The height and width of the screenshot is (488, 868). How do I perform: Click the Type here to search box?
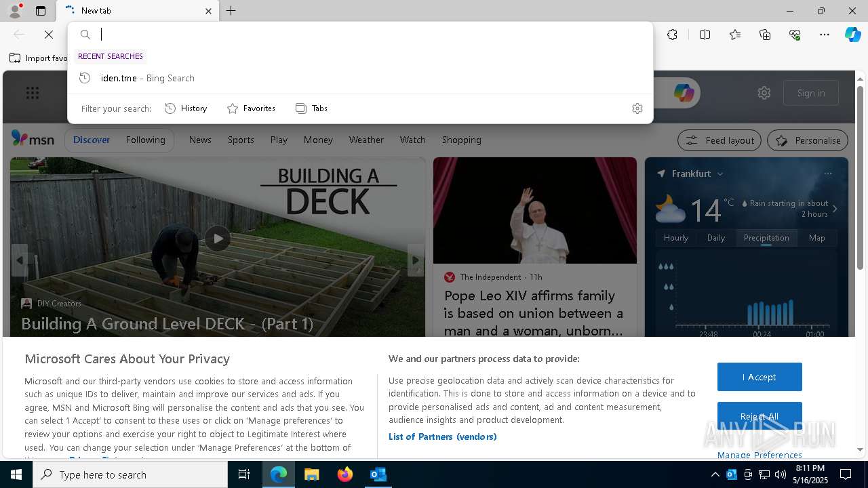click(x=130, y=474)
